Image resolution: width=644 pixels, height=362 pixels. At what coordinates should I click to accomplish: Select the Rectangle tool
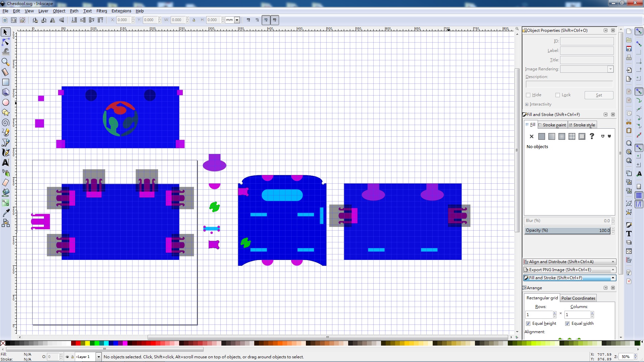[6, 82]
